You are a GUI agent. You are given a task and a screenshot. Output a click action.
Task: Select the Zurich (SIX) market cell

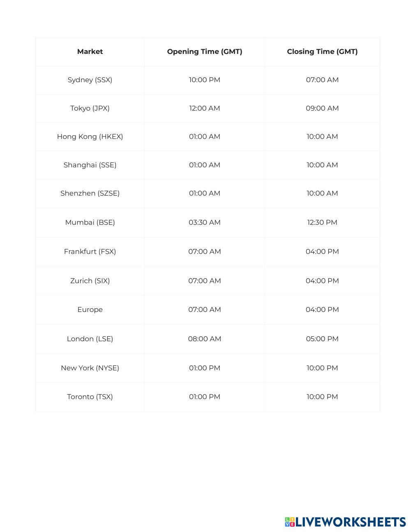(x=90, y=281)
